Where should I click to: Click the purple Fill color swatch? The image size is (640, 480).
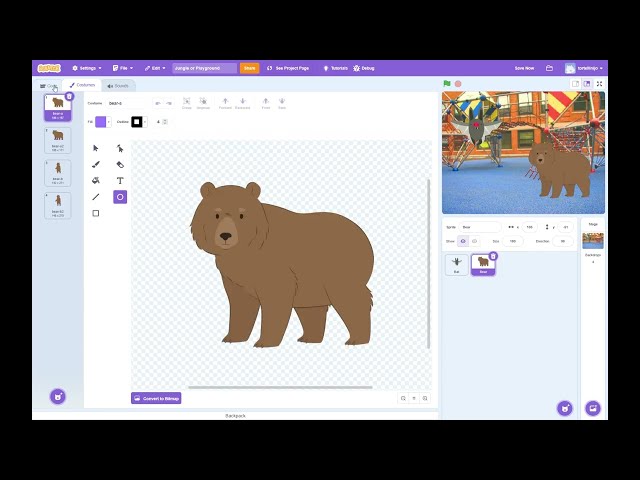(x=100, y=122)
